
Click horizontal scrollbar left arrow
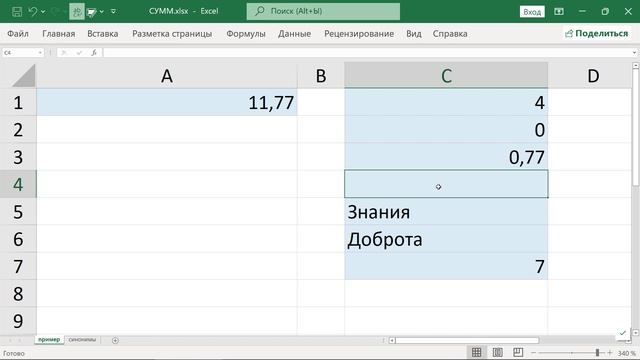(x=392, y=340)
